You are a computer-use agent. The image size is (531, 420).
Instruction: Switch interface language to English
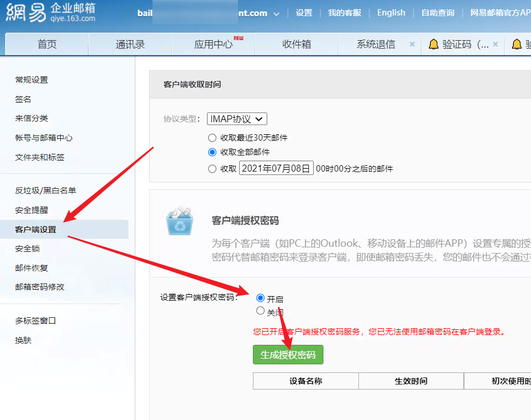click(x=391, y=13)
